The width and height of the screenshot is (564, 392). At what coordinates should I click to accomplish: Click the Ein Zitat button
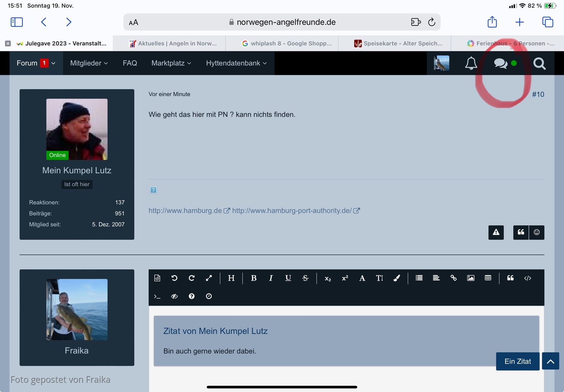[517, 361]
